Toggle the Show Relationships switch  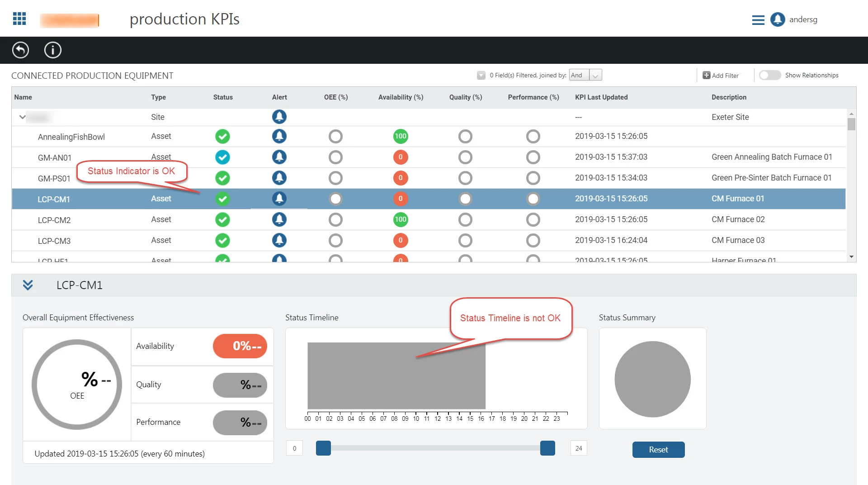pos(770,75)
